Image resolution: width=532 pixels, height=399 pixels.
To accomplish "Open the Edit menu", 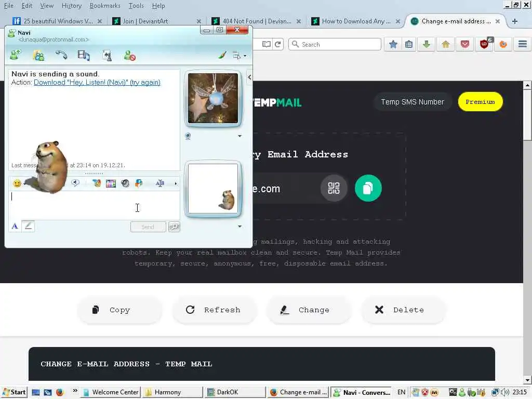I will tap(27, 6).
